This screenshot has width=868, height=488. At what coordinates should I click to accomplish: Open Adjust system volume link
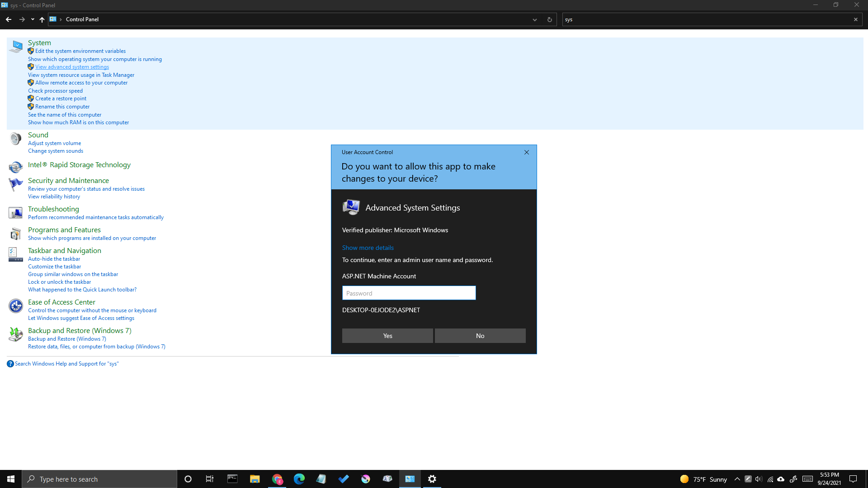click(54, 143)
